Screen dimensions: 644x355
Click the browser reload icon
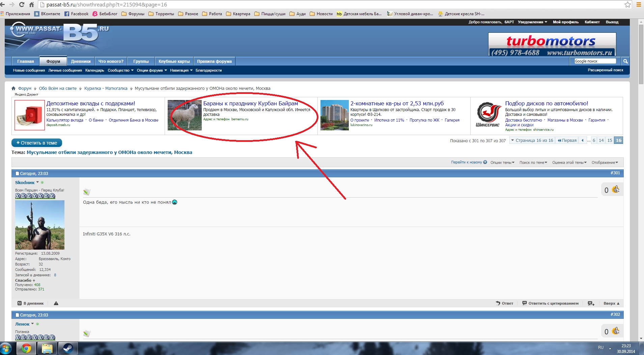(x=22, y=4)
